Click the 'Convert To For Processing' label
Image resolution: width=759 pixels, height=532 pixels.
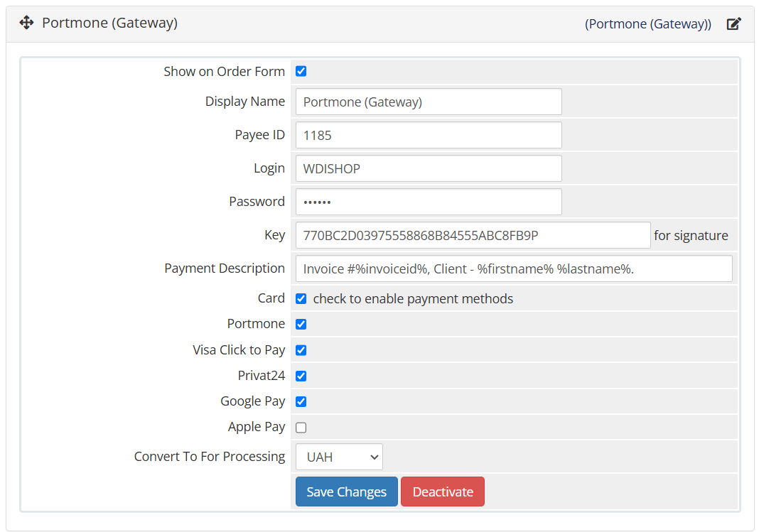click(x=210, y=457)
